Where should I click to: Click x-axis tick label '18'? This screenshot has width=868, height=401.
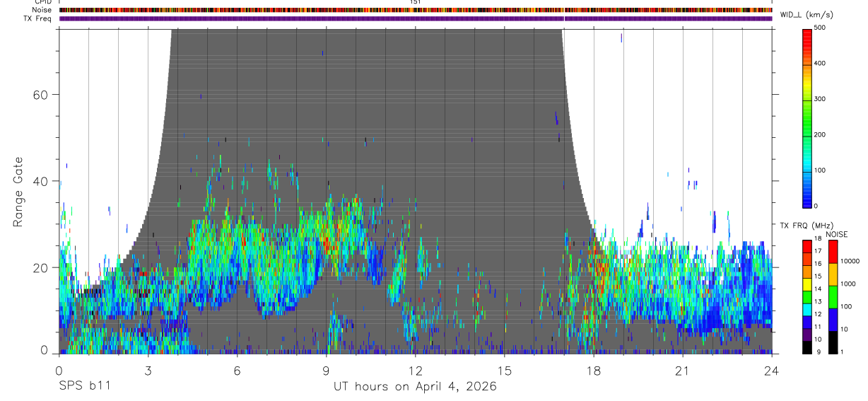(594, 370)
